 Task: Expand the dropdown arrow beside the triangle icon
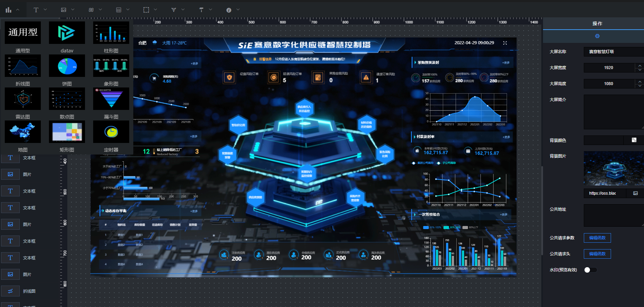(x=183, y=10)
